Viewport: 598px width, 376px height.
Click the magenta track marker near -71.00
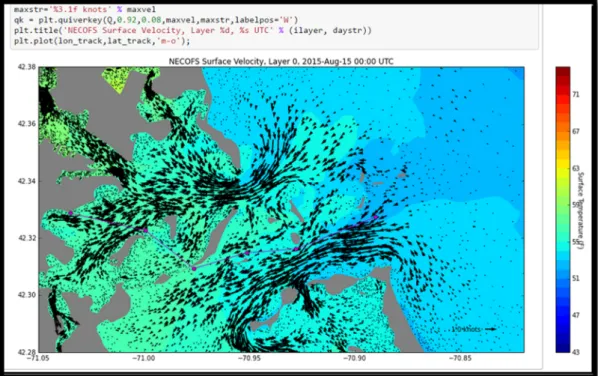145,230
